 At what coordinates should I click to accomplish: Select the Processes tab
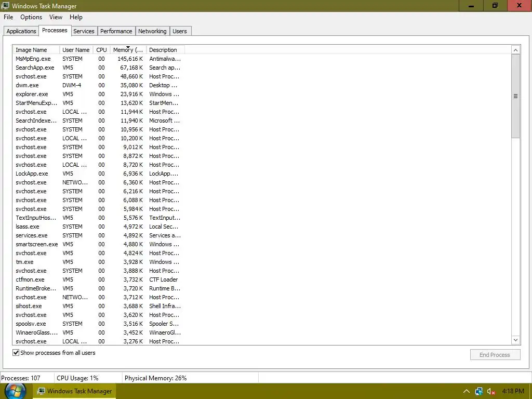point(55,30)
